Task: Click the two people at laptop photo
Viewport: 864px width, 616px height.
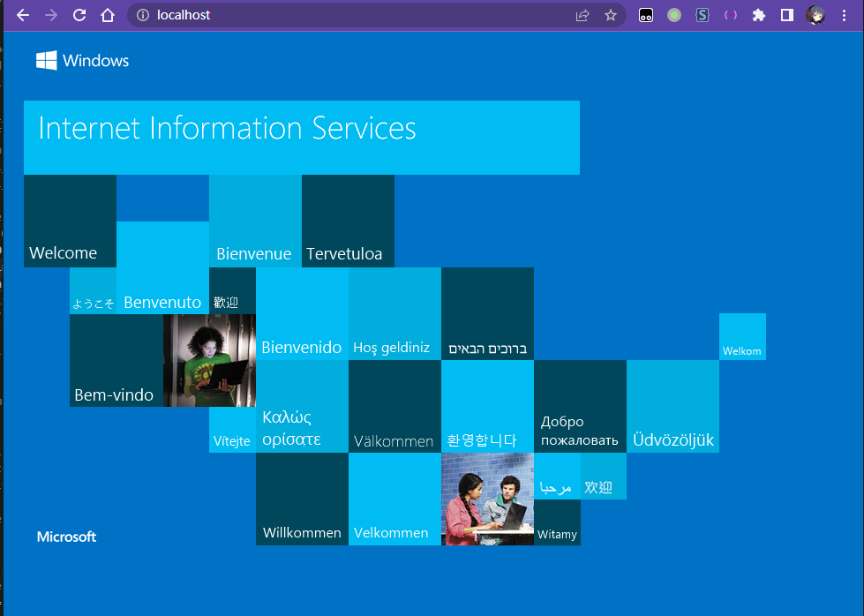Action: point(488,500)
